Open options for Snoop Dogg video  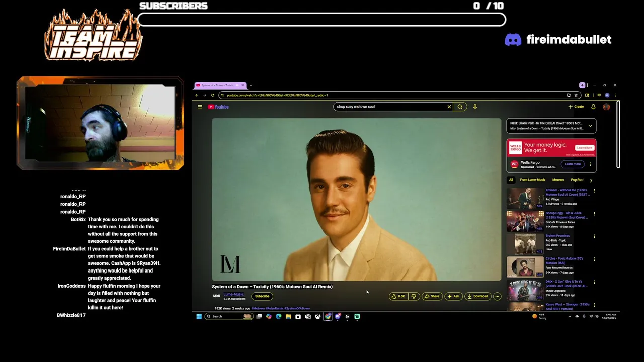tap(594, 214)
